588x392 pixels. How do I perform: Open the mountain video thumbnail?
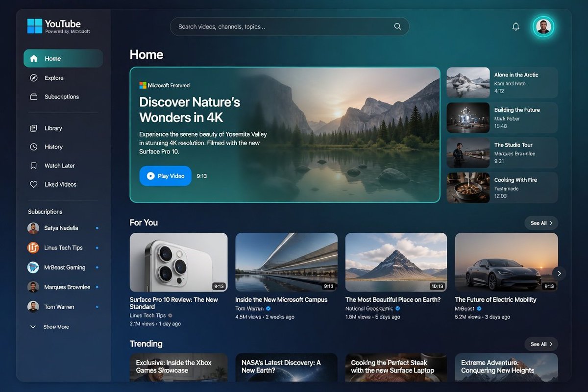(x=396, y=262)
